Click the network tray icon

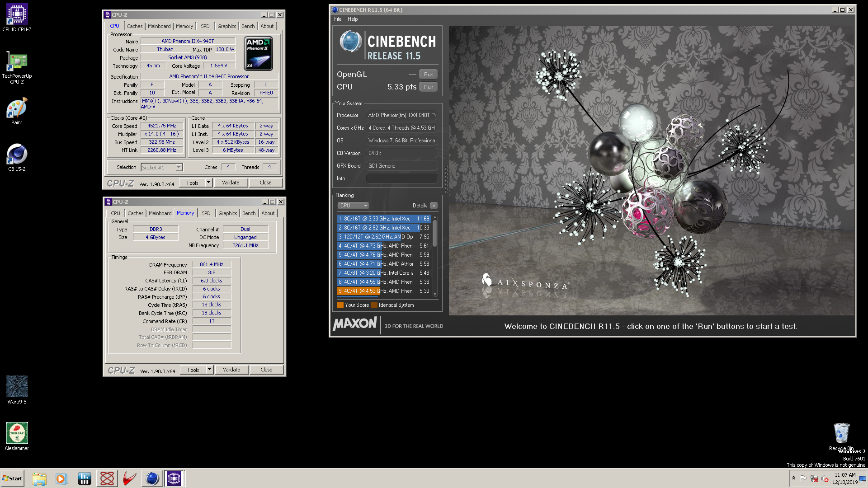[x=814, y=479]
